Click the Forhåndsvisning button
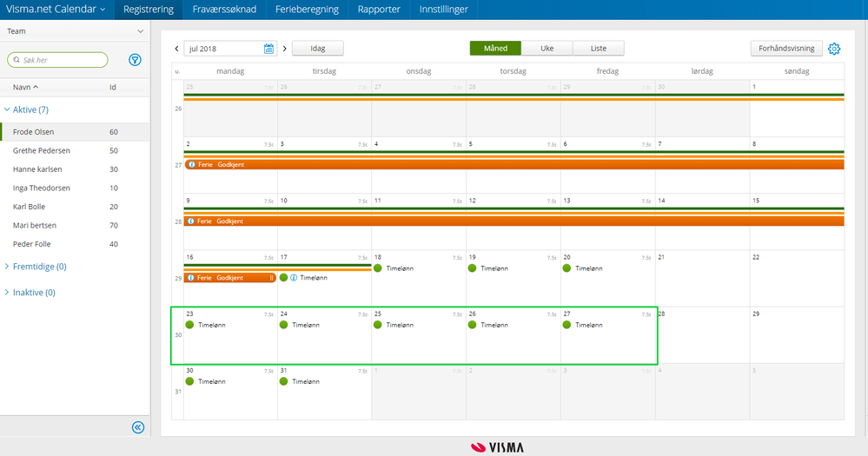868x456 pixels. 786,49
